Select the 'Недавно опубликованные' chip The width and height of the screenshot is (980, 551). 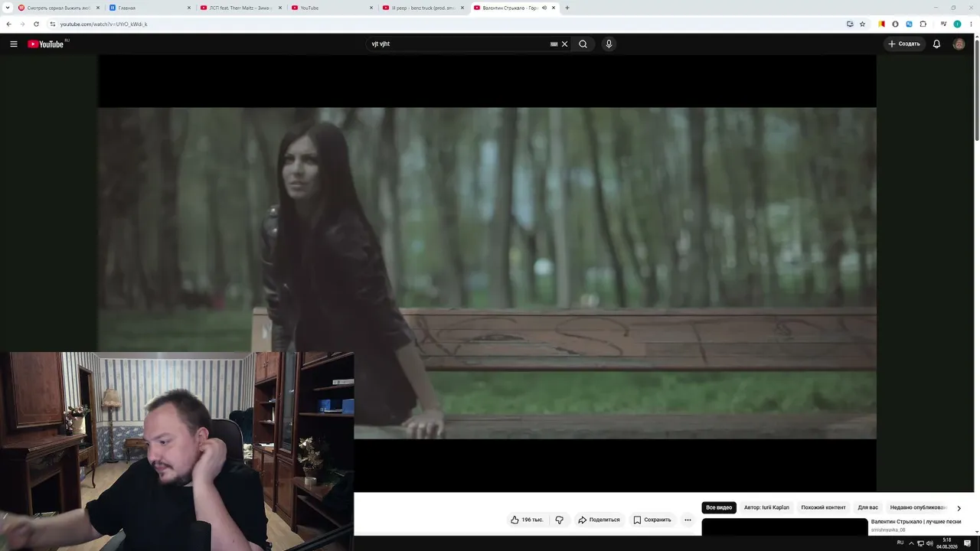click(x=918, y=507)
